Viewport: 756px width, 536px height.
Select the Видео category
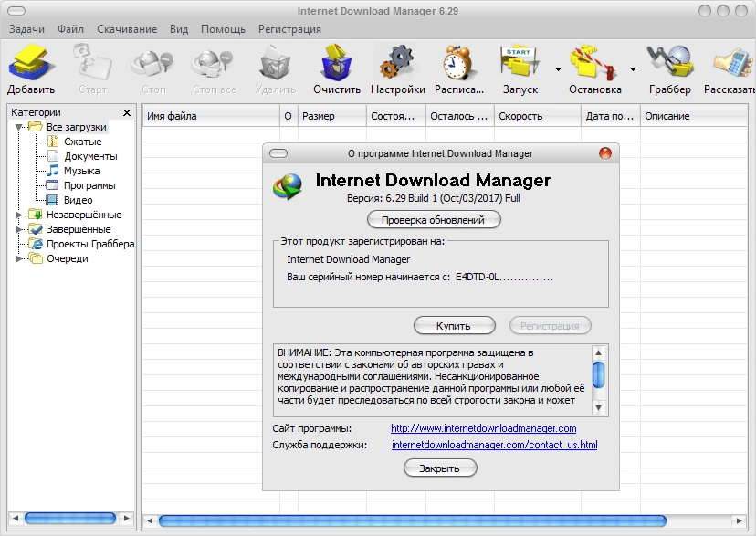pos(78,200)
